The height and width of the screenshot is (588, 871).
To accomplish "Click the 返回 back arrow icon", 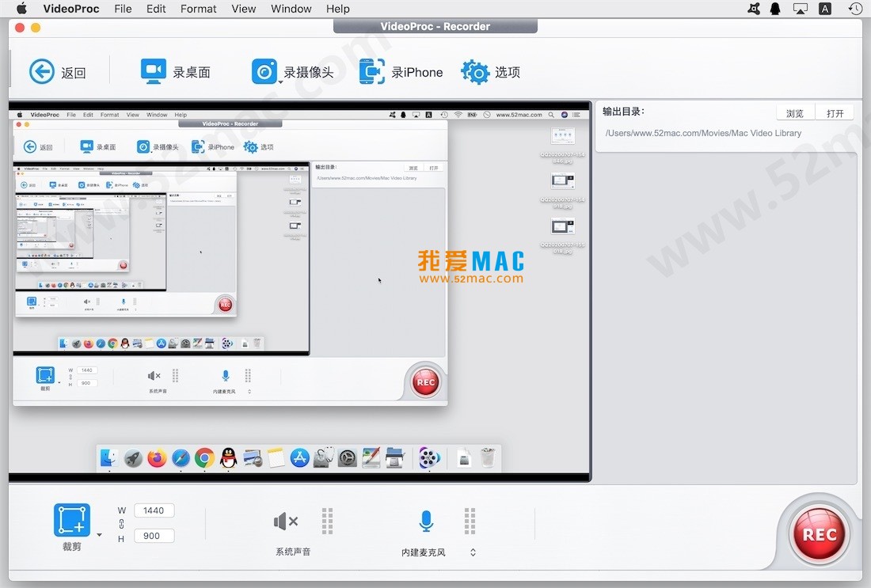I will tap(42, 72).
